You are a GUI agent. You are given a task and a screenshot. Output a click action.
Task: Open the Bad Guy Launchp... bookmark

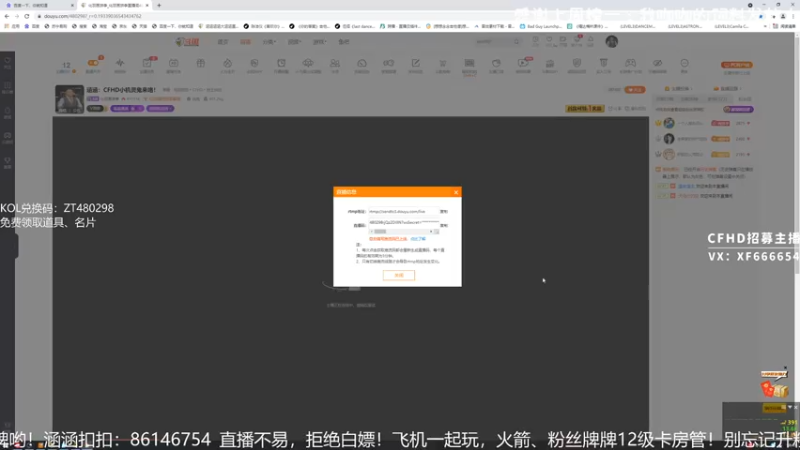[x=541, y=26]
